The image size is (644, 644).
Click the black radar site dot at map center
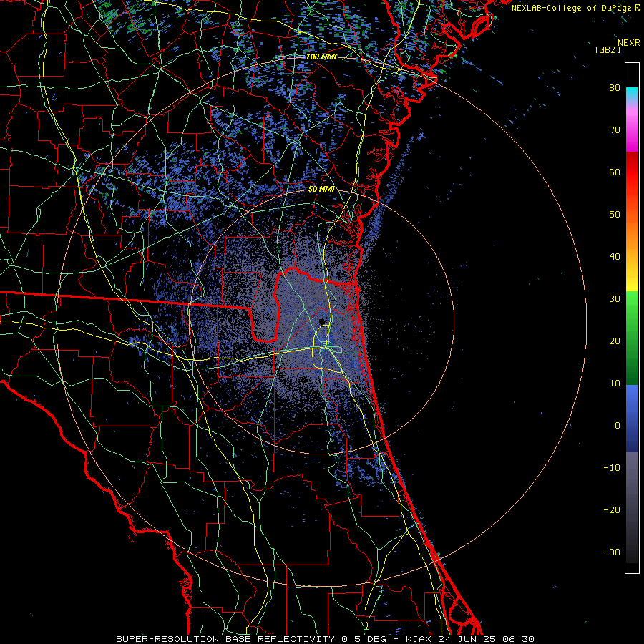321,321
